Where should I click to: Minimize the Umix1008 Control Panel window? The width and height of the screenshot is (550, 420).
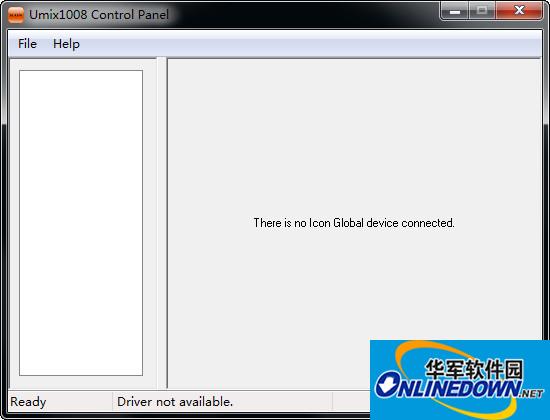coord(455,11)
